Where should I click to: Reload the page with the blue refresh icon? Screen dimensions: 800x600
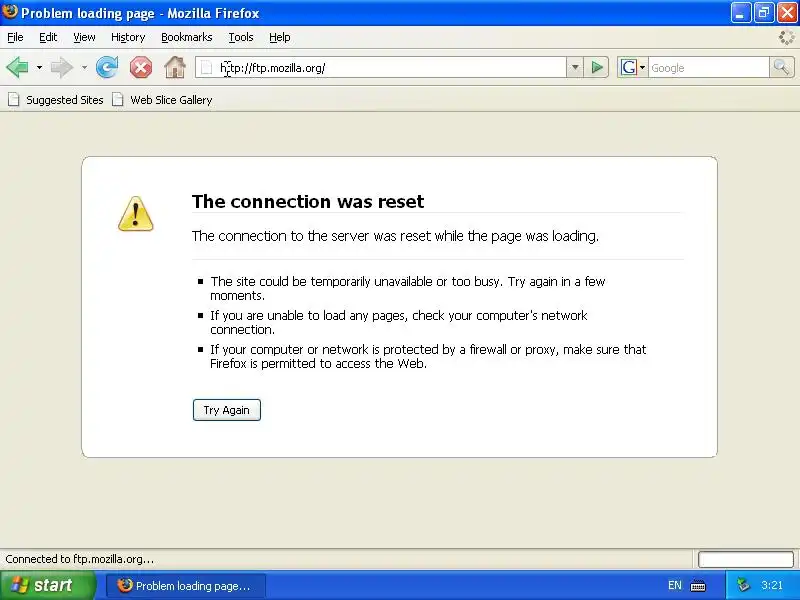point(107,67)
